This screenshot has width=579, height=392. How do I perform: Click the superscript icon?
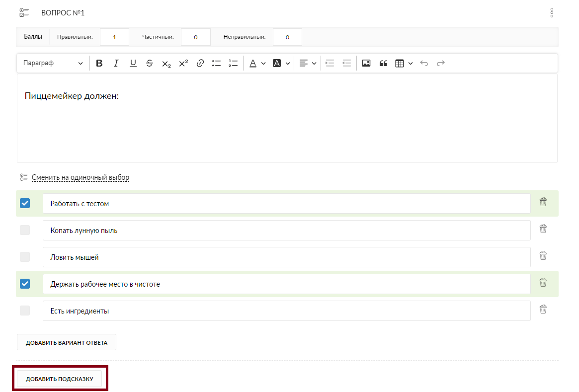click(x=183, y=63)
